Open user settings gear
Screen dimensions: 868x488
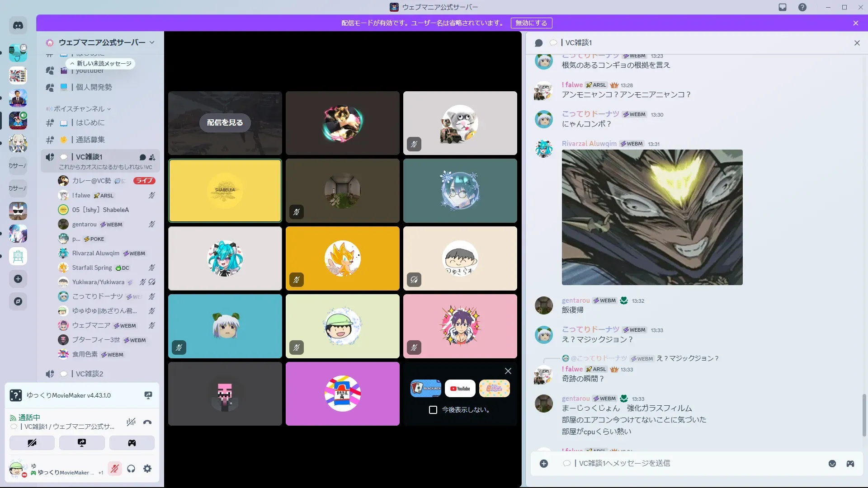click(x=147, y=469)
